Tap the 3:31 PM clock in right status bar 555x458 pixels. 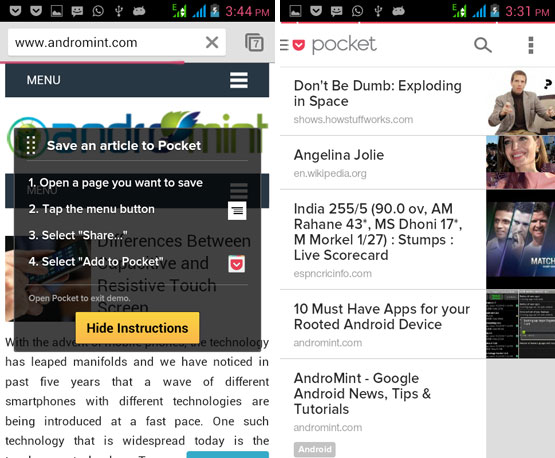pos(527,11)
